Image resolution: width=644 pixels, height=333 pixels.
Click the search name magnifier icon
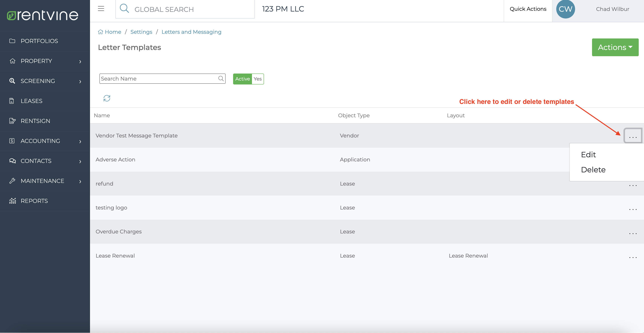[x=221, y=79]
